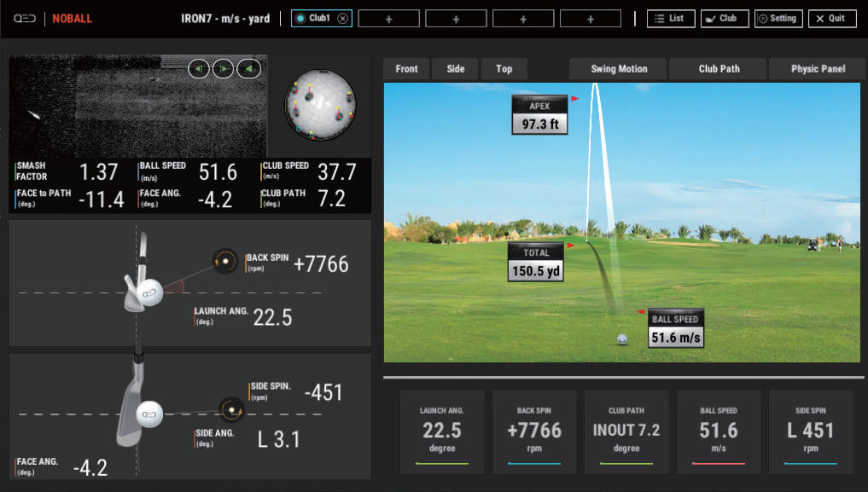868x492 pixels.
Task: Click the side spin ball icon
Action: (230, 410)
